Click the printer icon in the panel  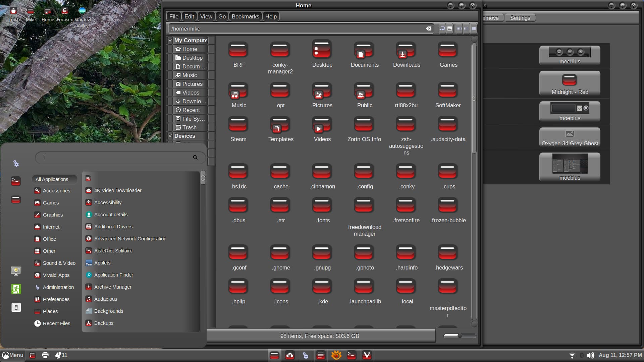45,355
